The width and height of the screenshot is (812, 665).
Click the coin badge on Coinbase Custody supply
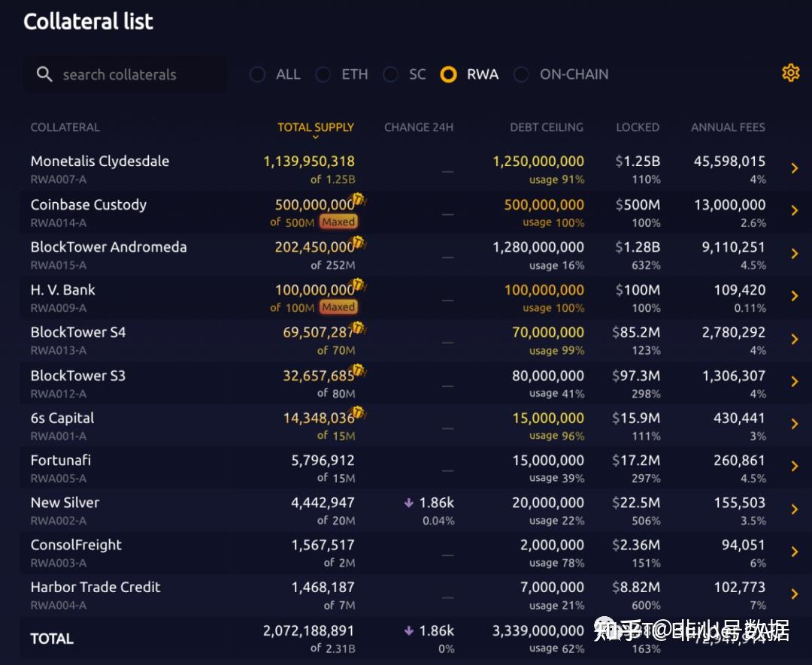tap(359, 198)
